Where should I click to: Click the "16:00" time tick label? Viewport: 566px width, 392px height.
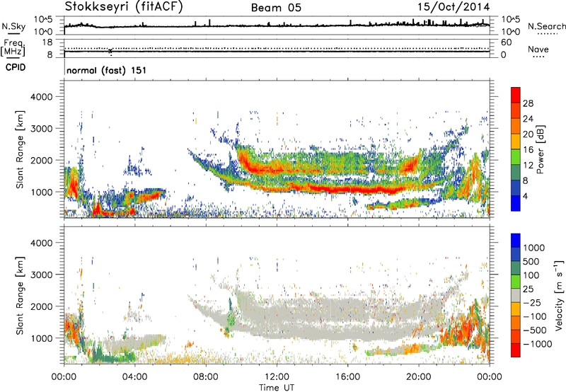click(x=347, y=377)
